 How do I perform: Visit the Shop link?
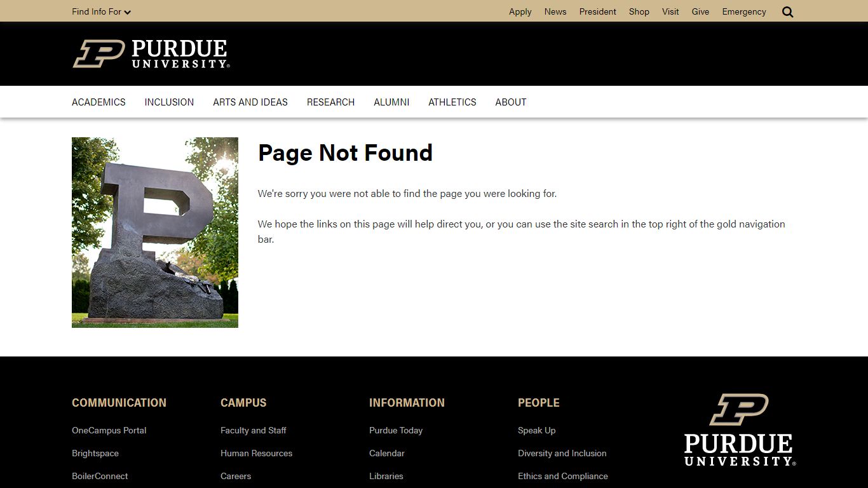point(639,11)
